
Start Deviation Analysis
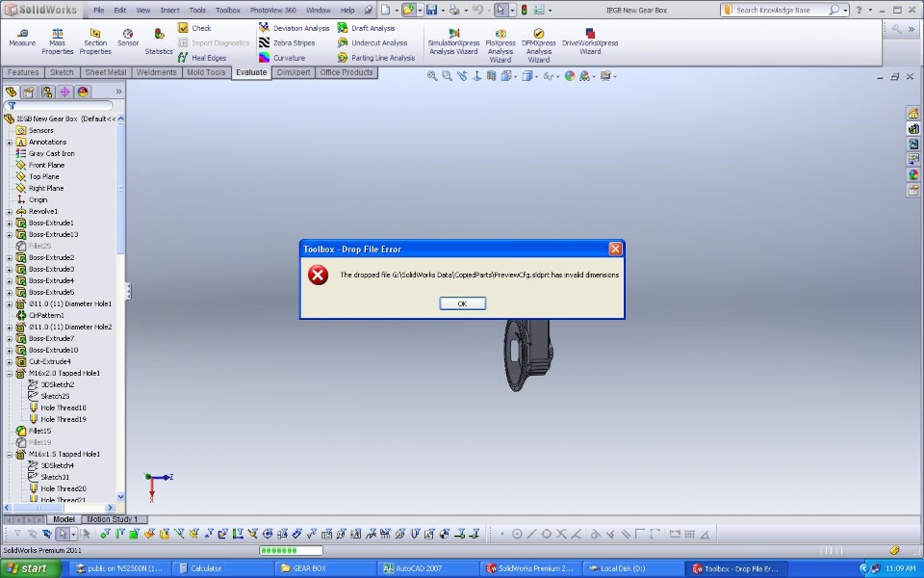click(295, 28)
